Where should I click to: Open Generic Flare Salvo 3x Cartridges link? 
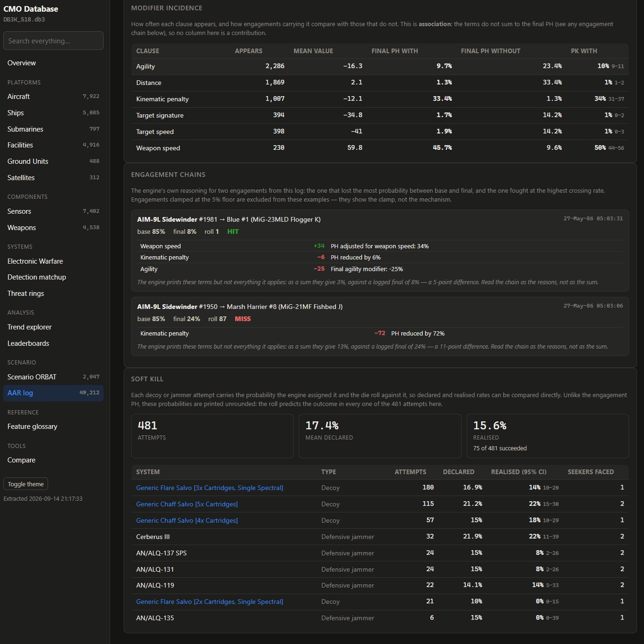click(210, 488)
